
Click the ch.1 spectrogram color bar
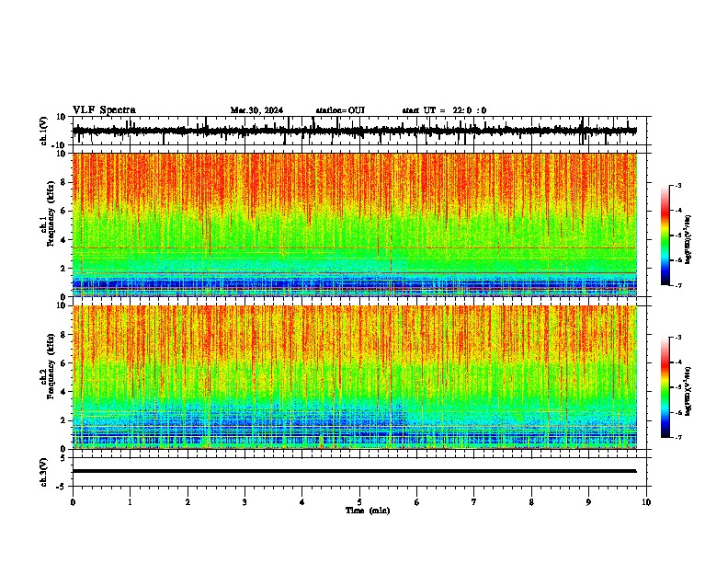(665, 236)
